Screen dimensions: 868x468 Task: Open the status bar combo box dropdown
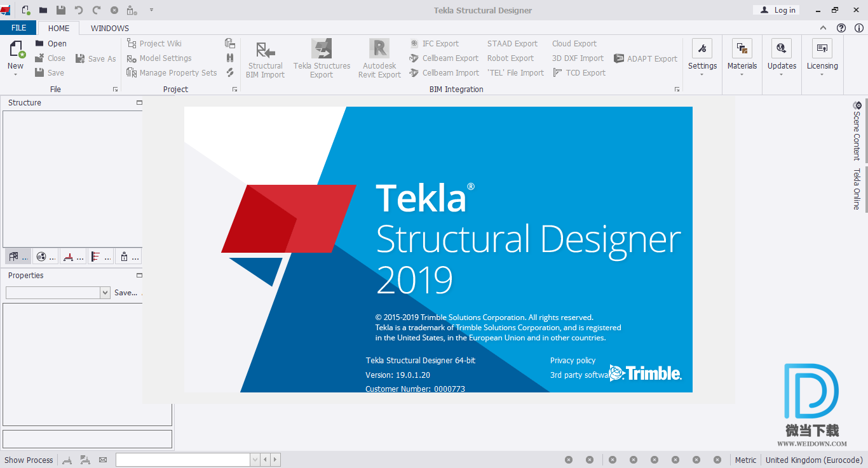point(255,460)
